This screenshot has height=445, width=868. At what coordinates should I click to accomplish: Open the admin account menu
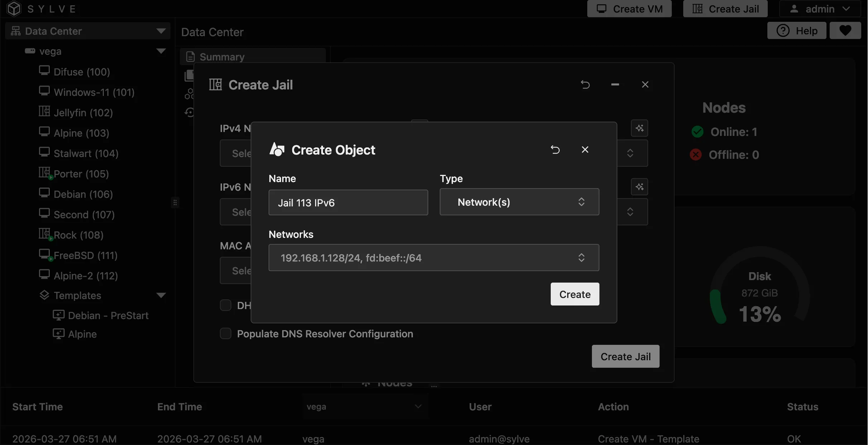point(820,9)
